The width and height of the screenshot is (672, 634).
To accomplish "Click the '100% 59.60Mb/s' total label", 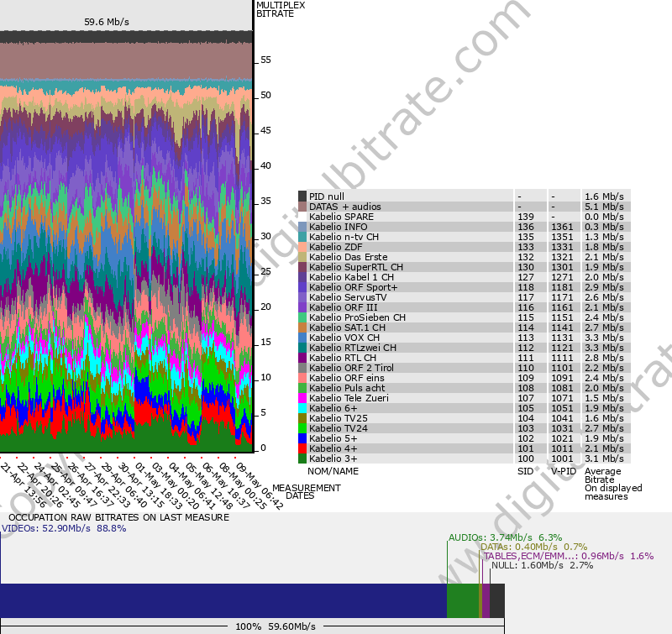I will (276, 626).
